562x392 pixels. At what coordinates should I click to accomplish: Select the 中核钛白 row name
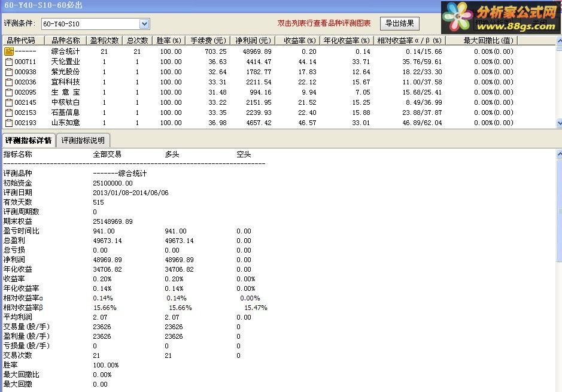[x=66, y=102]
